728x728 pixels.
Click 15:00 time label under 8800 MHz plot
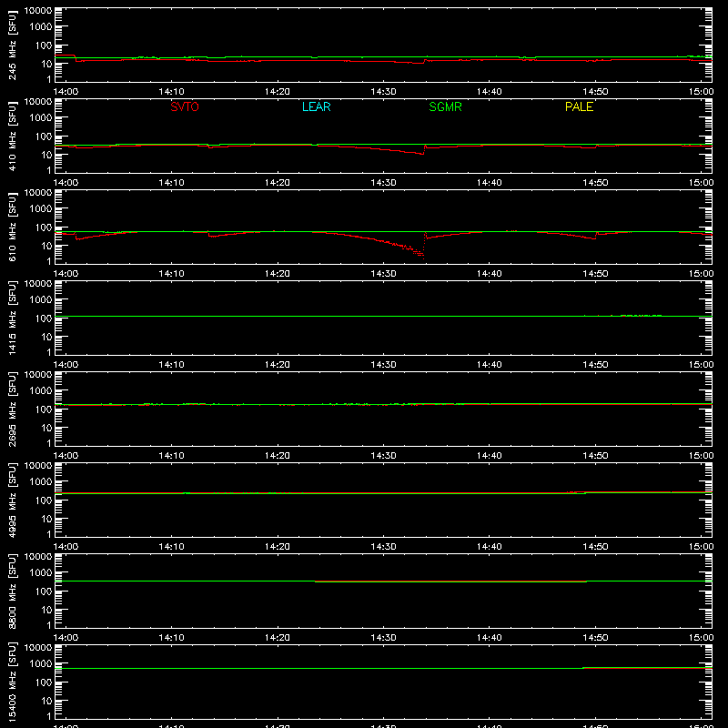701,638
